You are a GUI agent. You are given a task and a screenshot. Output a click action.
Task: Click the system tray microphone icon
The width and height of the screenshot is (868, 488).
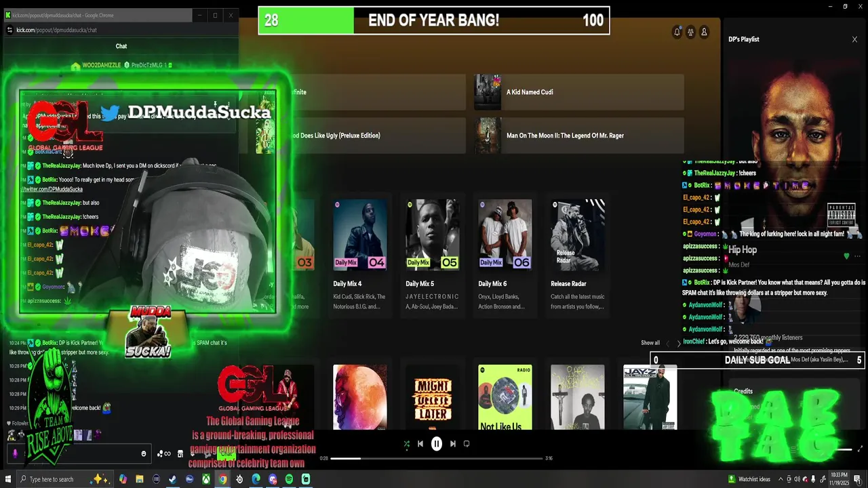(813, 479)
